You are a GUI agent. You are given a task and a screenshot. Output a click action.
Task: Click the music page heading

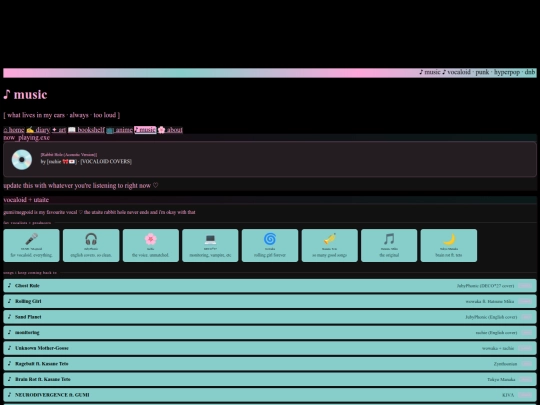[25, 94]
